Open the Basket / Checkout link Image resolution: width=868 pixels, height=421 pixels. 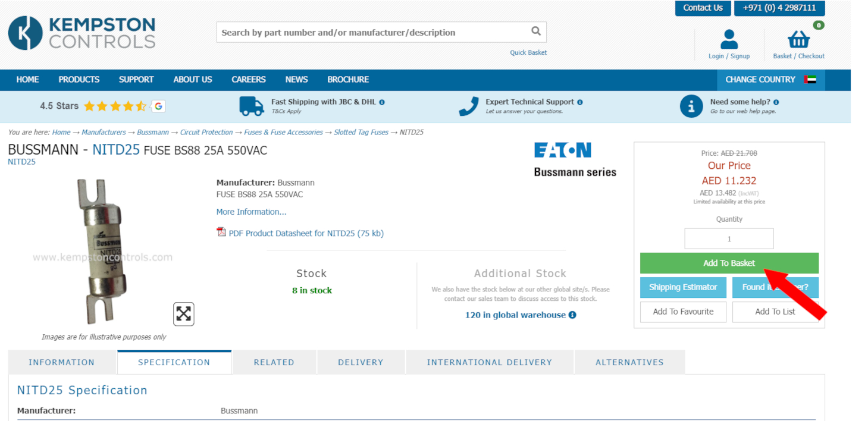click(798, 56)
